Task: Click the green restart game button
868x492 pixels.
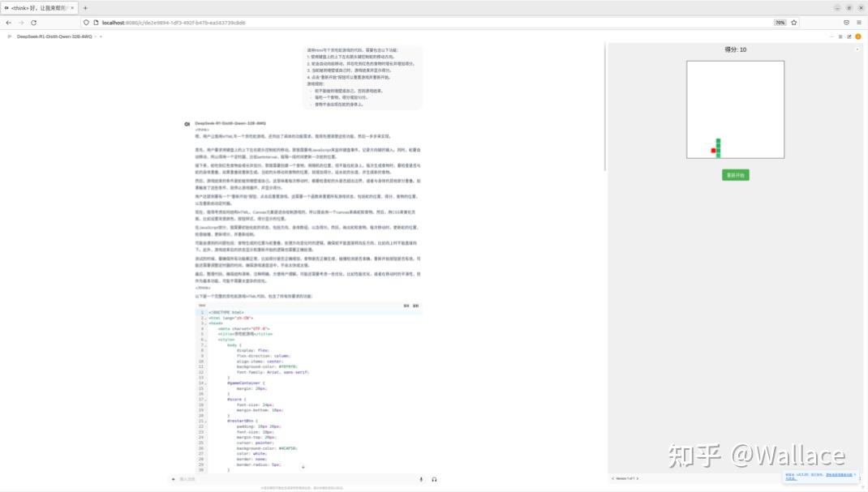Action: (x=735, y=175)
